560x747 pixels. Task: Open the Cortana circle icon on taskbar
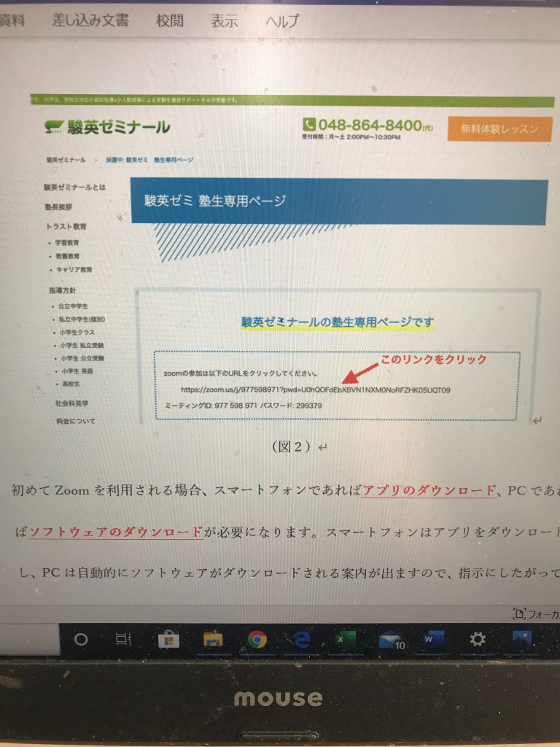81,639
